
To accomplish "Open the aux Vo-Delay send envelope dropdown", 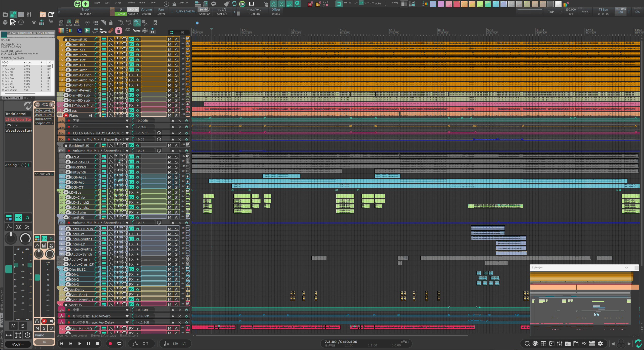I will click(127, 322).
